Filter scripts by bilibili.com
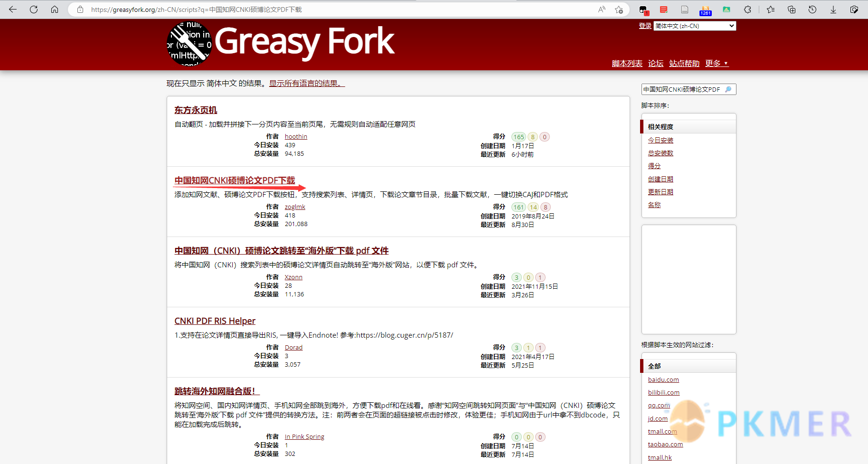Image resolution: width=868 pixels, height=464 pixels. point(664,392)
